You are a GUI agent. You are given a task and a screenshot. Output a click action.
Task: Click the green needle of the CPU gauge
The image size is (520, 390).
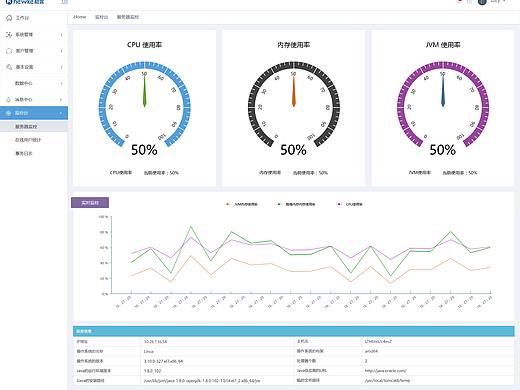point(144,92)
